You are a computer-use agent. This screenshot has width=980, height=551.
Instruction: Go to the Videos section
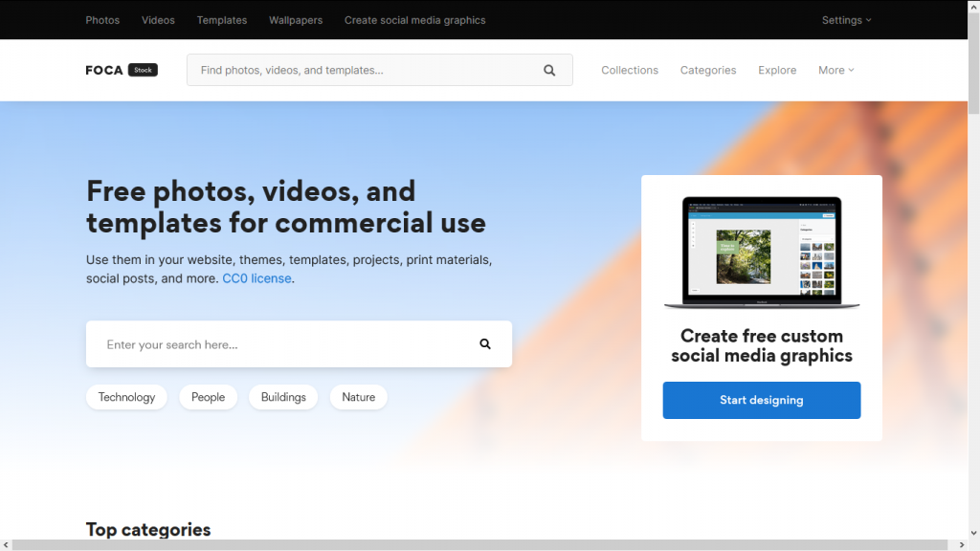point(158,20)
